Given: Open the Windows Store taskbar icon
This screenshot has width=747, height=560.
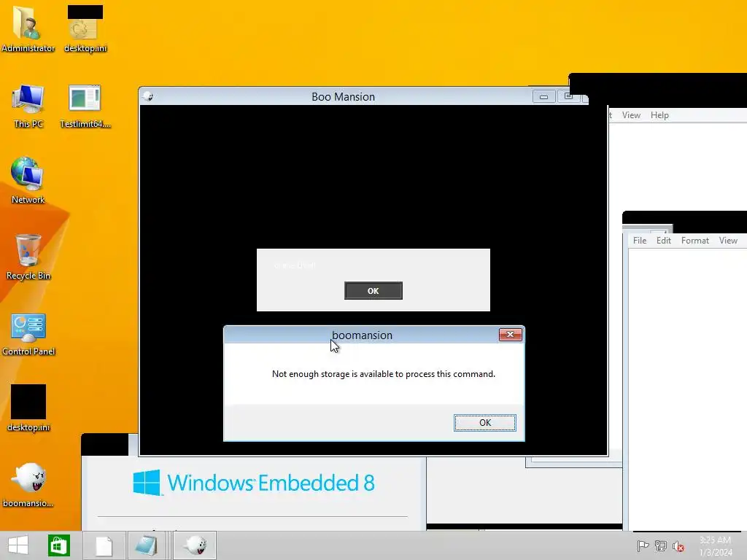Looking at the screenshot, I should (x=59, y=545).
